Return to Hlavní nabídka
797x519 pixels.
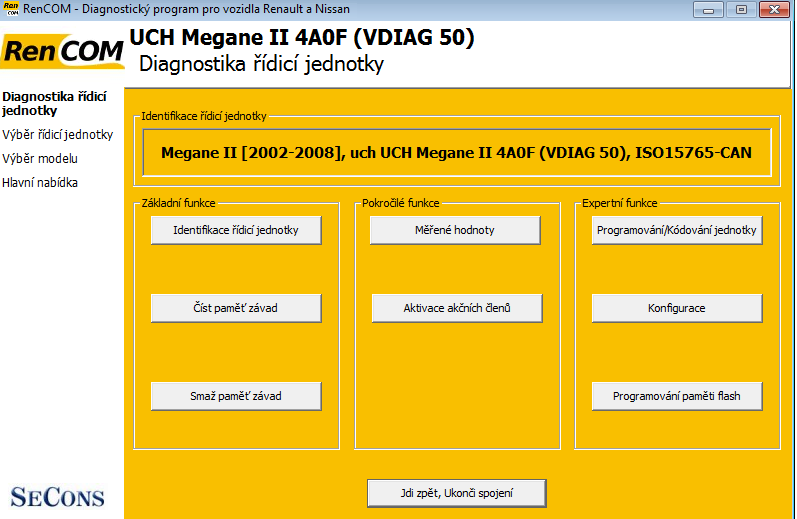click(40, 182)
